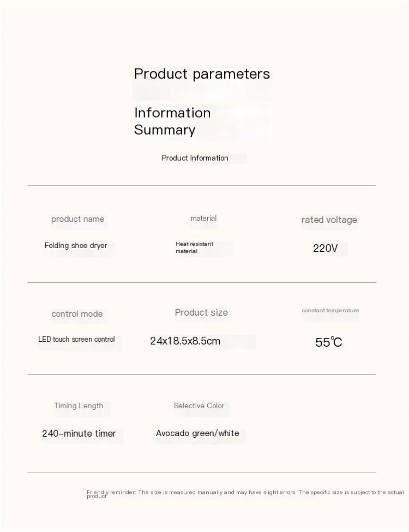Select 'Avocado green/white' color text
The width and height of the screenshot is (409, 532).
[197, 433]
